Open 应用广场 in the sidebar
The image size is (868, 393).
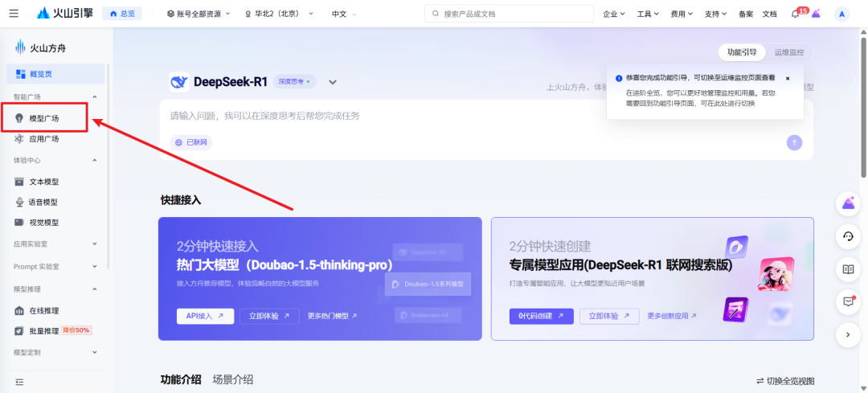coord(44,139)
